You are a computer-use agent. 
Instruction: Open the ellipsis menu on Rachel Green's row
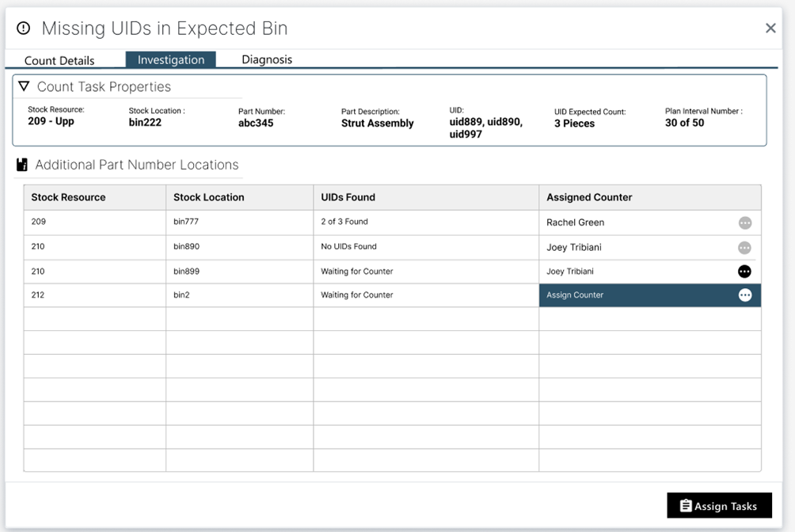point(745,222)
